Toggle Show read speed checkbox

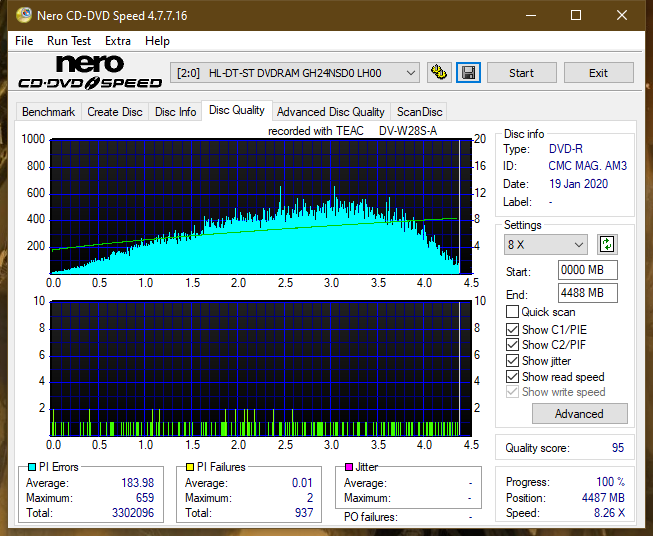click(512, 376)
